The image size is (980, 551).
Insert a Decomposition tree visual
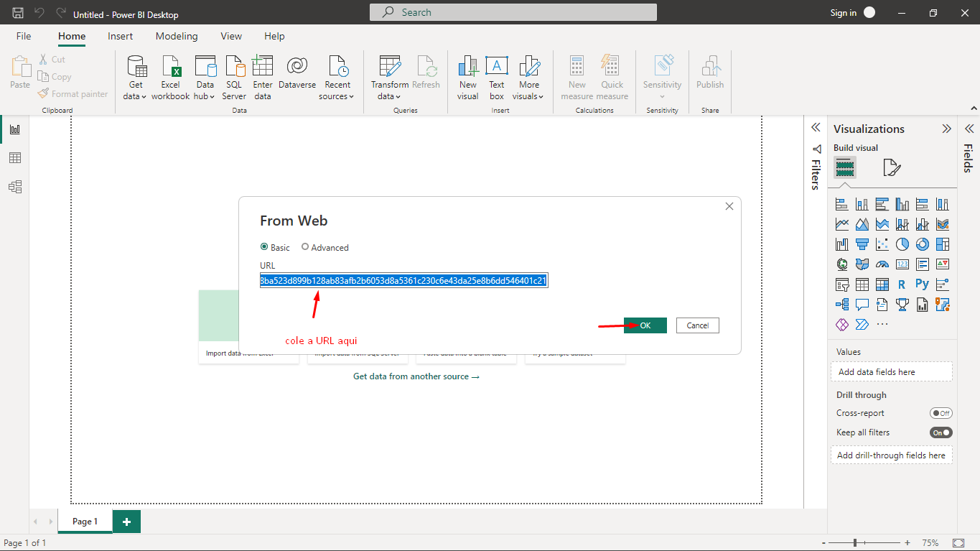[x=842, y=305]
